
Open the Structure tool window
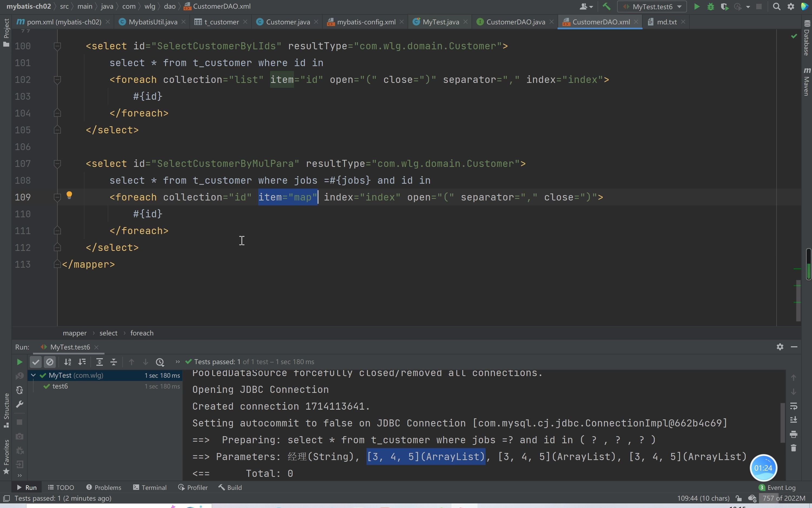pos(6,410)
